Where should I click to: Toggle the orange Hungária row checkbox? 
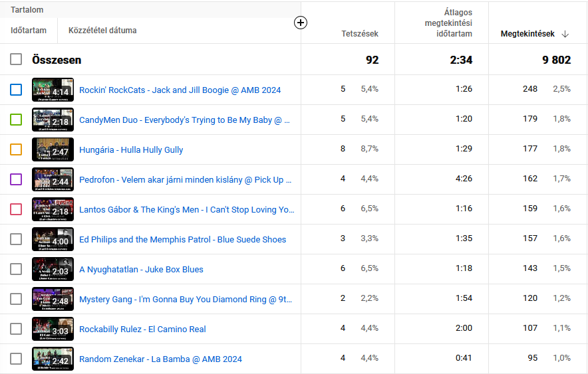click(16, 149)
